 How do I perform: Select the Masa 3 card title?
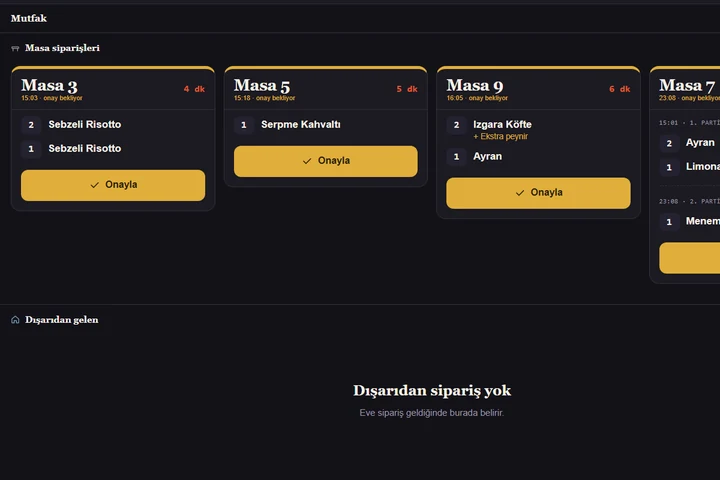pyautogui.click(x=49, y=85)
